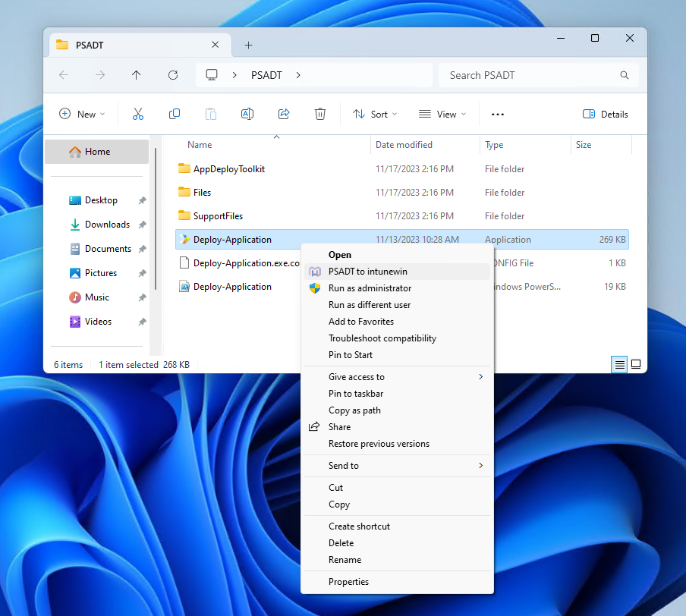Select Troubleshoot compatibility

coord(397,338)
